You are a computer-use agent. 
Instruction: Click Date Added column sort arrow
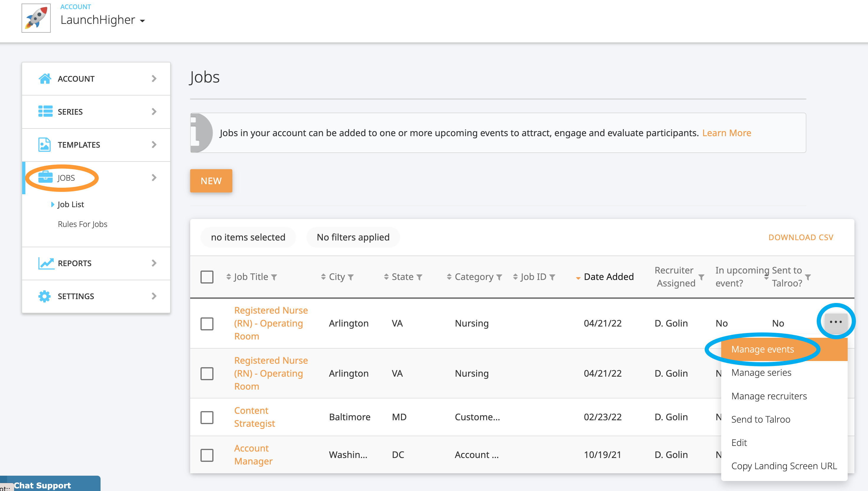578,278
